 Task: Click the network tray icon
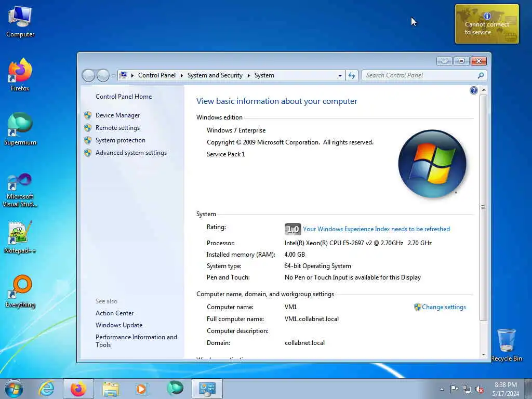(x=467, y=389)
